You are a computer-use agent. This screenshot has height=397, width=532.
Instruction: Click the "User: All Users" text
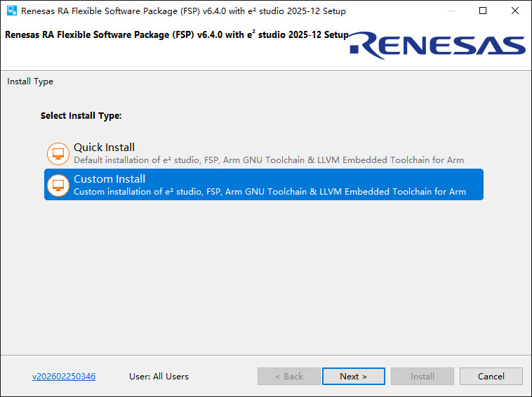(159, 377)
